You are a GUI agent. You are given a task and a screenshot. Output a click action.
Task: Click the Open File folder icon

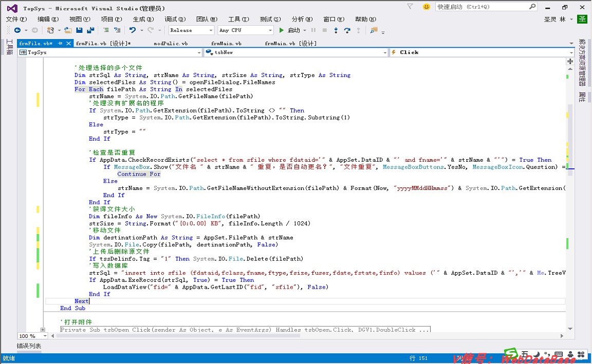click(x=67, y=30)
